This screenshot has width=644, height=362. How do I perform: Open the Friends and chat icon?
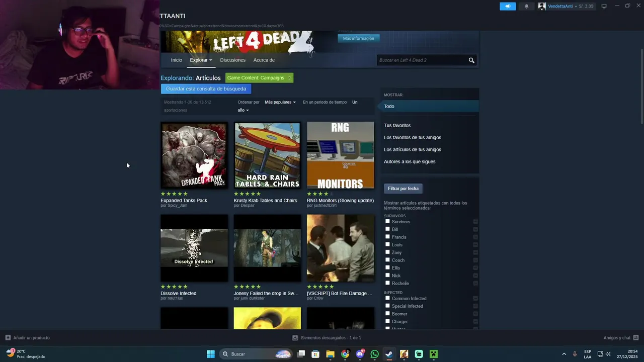pos(636,338)
